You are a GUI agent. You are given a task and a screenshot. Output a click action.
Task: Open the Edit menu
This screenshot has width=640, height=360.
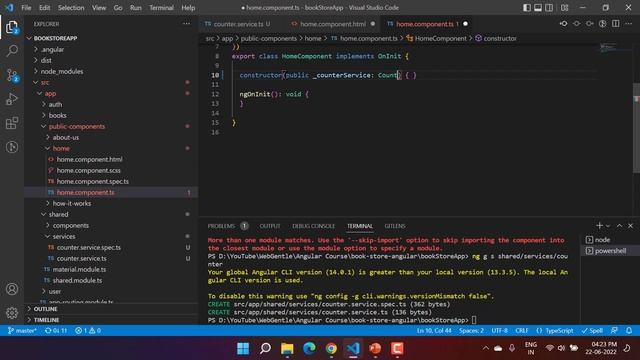coord(44,8)
